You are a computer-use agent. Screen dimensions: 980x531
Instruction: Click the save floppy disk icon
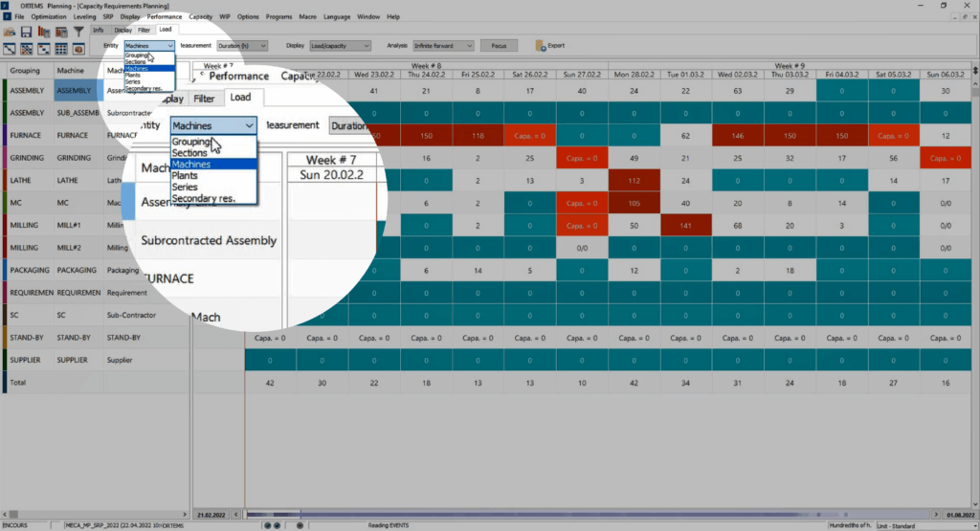[27, 32]
